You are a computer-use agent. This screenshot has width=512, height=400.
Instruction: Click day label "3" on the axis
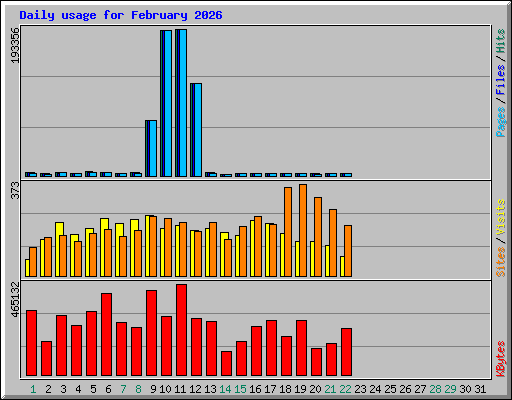click(63, 389)
